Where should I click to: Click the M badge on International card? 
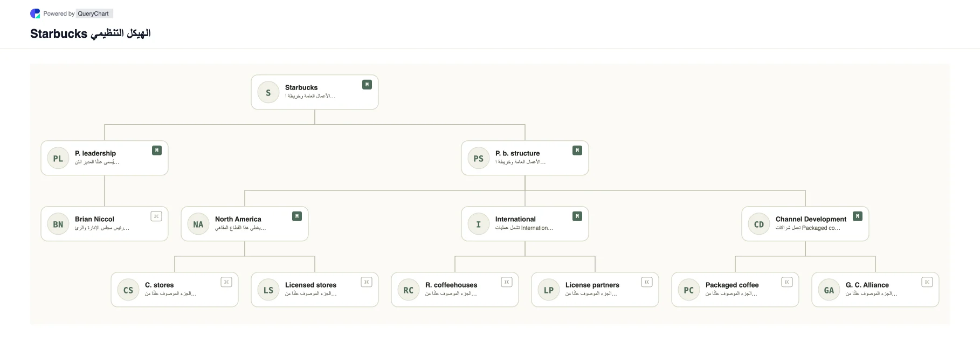pos(577,216)
